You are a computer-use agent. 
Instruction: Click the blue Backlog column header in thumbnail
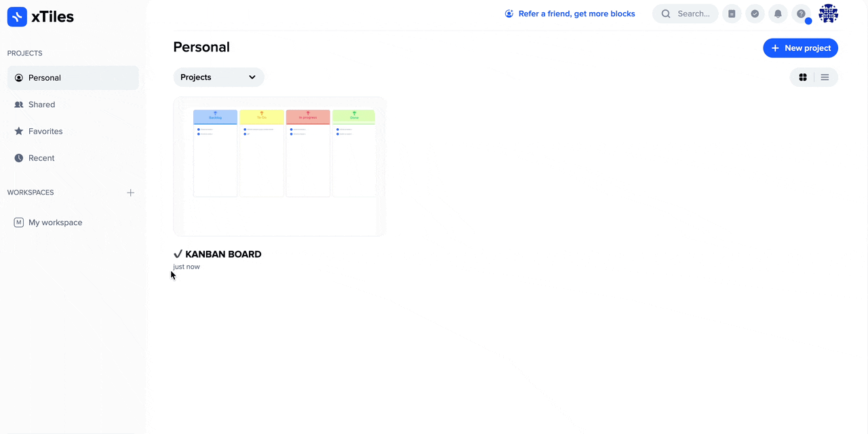(x=215, y=117)
